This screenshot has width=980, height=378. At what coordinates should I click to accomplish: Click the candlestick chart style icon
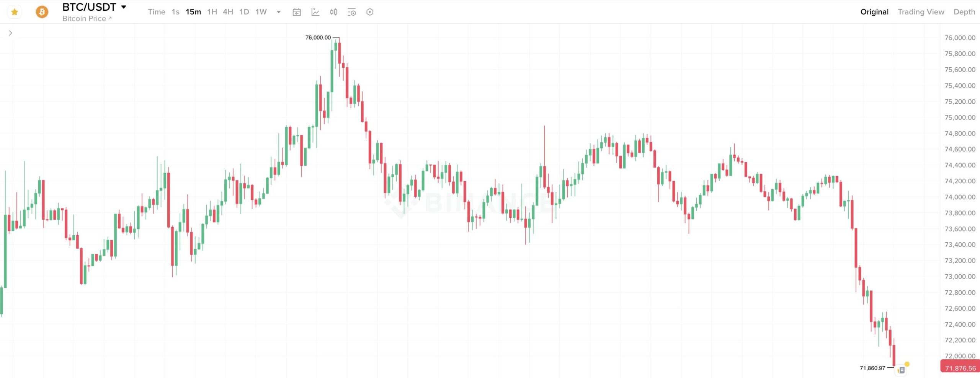(x=333, y=12)
